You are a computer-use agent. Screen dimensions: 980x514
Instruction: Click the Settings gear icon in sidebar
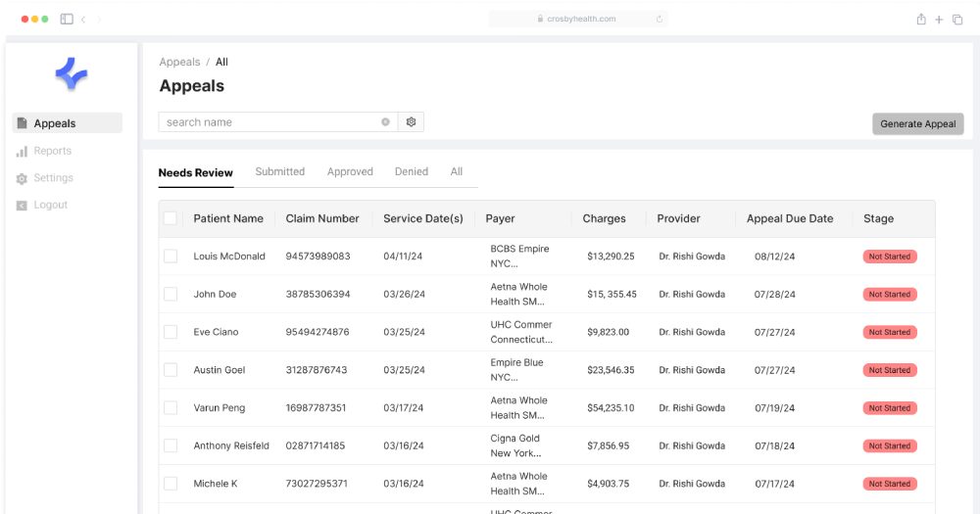[22, 178]
